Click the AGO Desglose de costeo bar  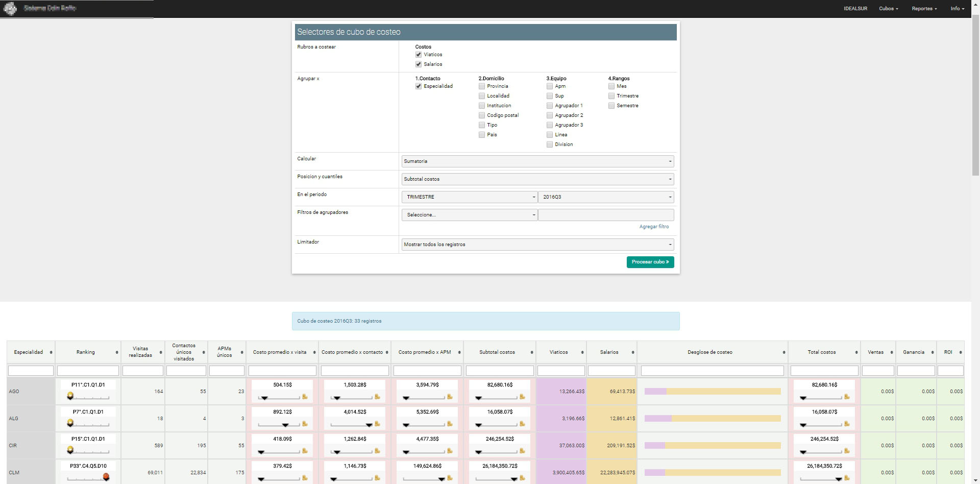click(713, 392)
